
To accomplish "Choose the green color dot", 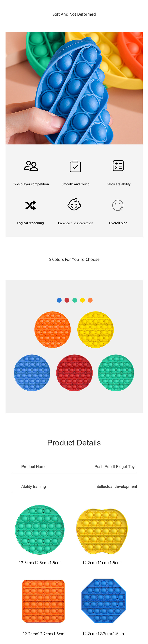I will [75, 300].
